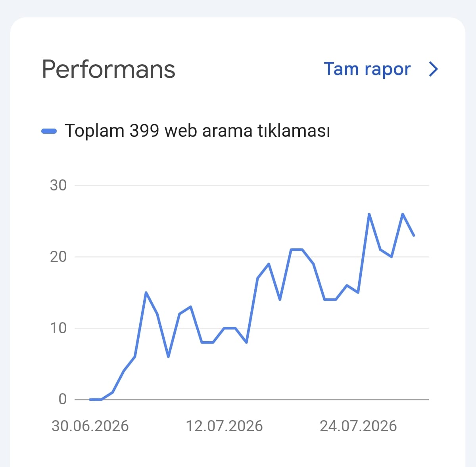Click the highest peak at 26 clicks
The image size is (476, 467).
pos(369,214)
